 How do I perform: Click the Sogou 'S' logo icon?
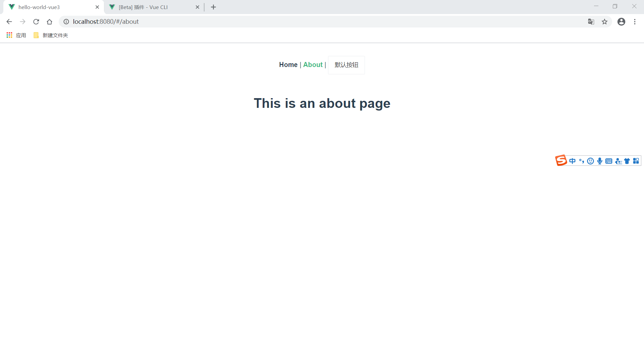(561, 160)
